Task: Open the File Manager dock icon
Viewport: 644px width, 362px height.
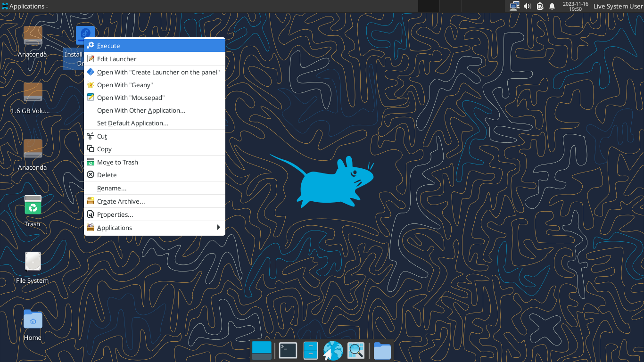Action: [311, 350]
